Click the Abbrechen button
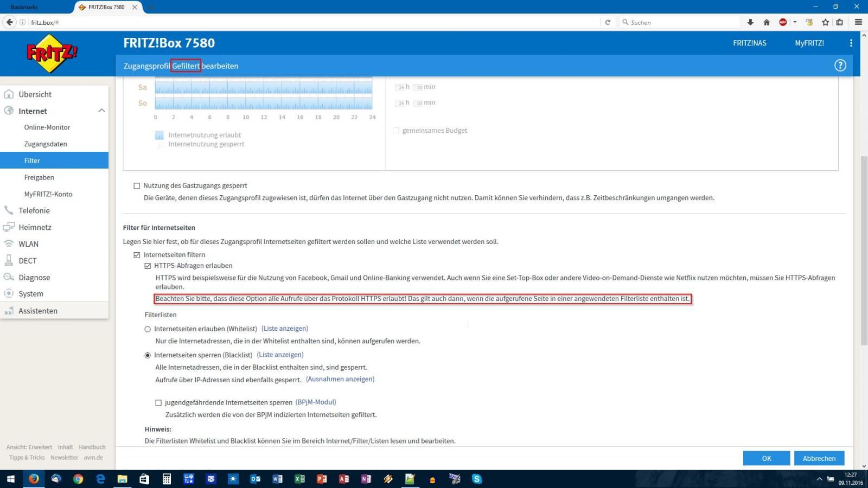The height and width of the screenshot is (488, 868). coord(819,458)
